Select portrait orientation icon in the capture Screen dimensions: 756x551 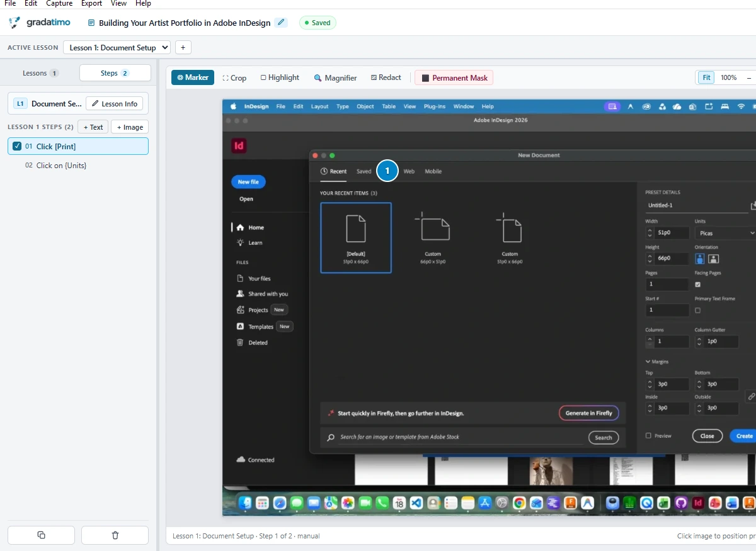[700, 258]
